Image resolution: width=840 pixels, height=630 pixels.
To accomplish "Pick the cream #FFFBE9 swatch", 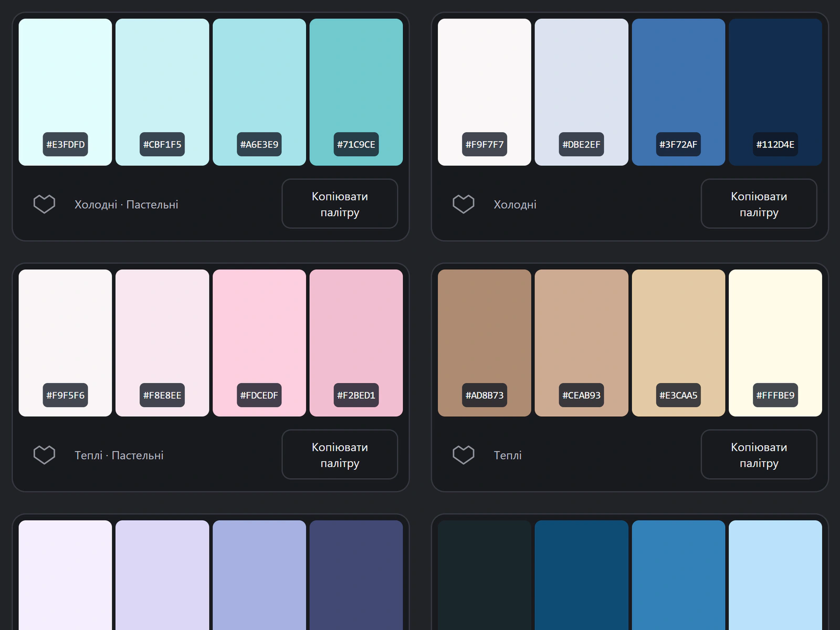I will coord(775,343).
